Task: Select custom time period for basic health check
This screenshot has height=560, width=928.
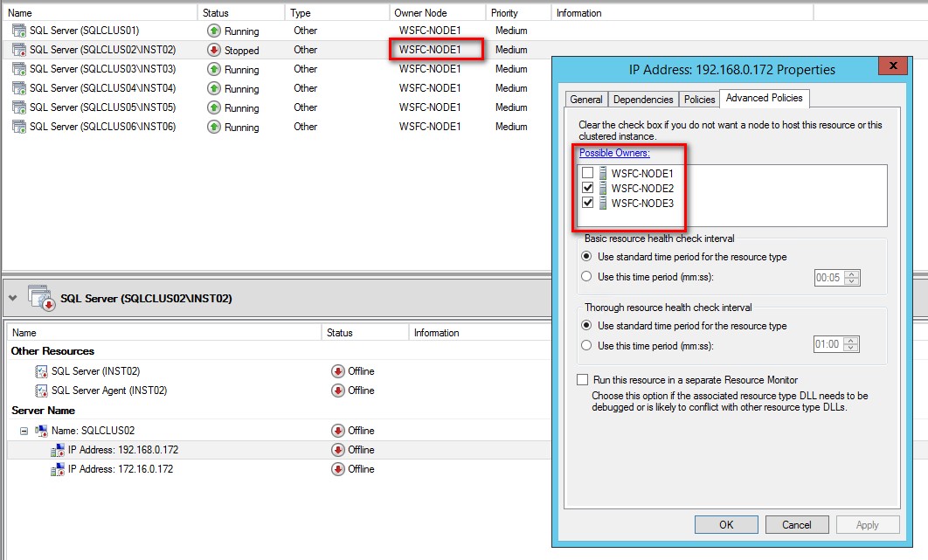Action: (586, 276)
